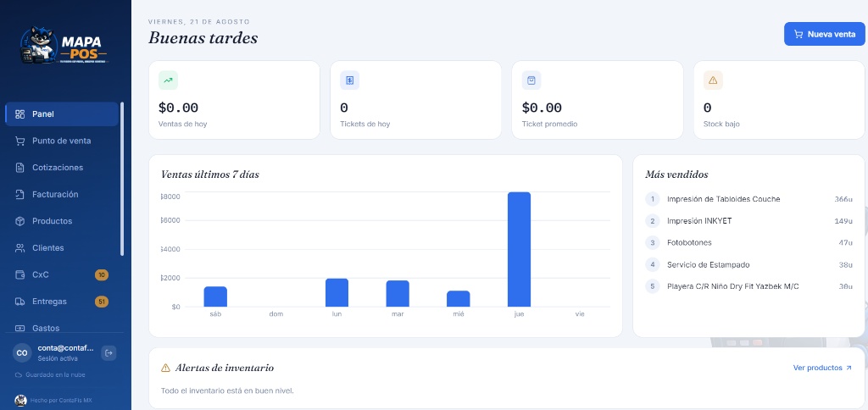Click the 366u quantity value

point(843,199)
